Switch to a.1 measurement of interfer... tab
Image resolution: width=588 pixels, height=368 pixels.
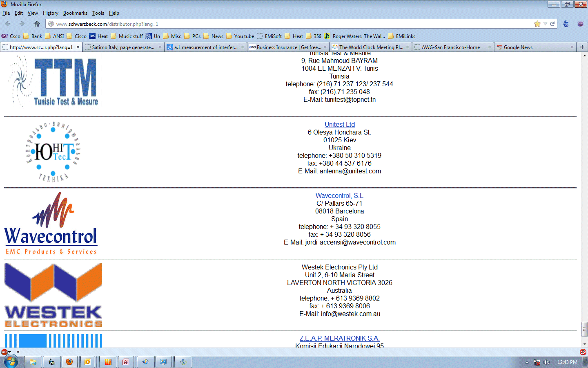point(205,47)
